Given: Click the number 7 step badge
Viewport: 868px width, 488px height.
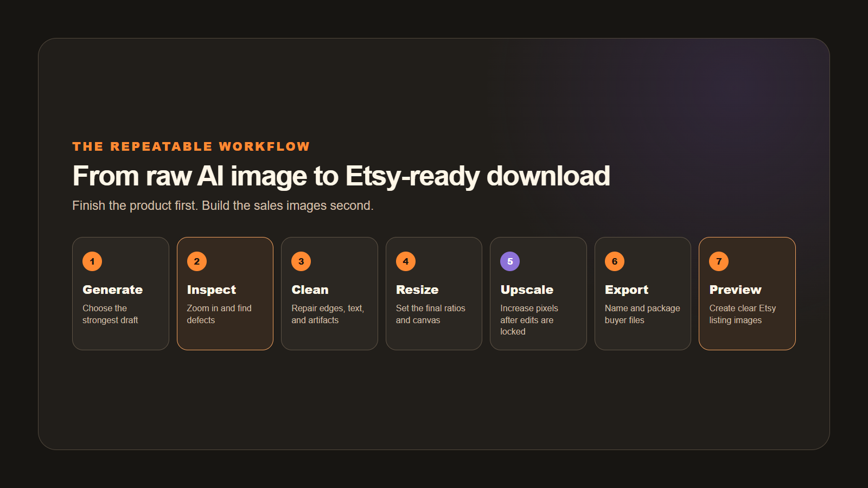Looking at the screenshot, I should pos(719,261).
